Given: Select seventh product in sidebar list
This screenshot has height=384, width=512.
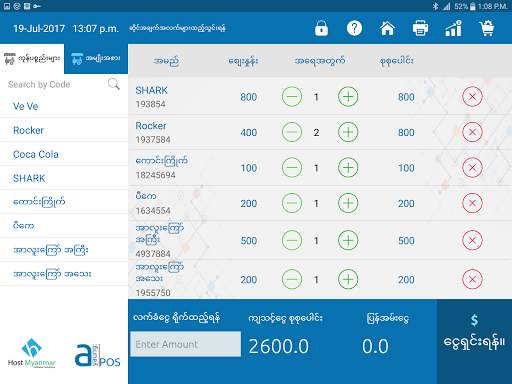Looking at the screenshot, I should click(x=64, y=250).
